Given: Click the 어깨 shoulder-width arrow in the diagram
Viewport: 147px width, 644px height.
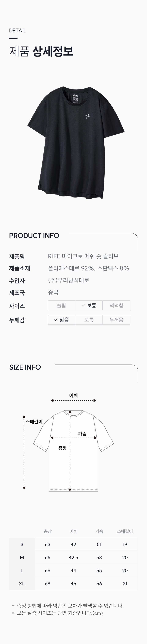Looking at the screenshot, I should 73,400.
